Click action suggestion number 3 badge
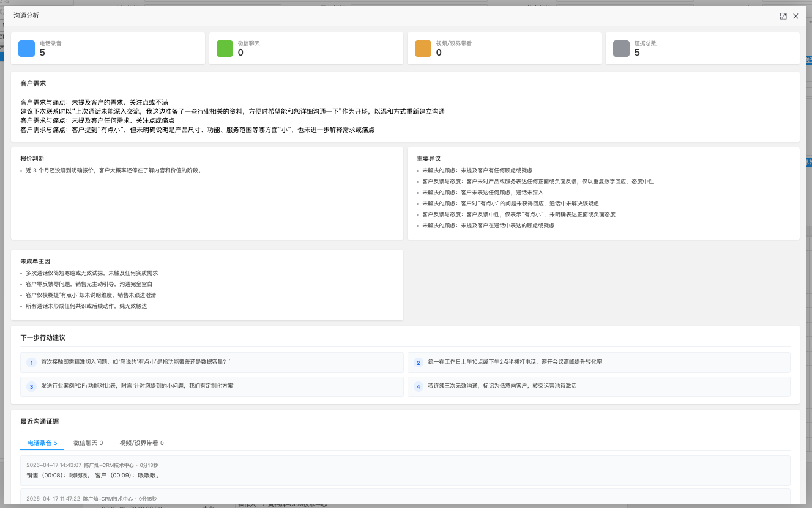Screen dimensions: 812x508 point(31,387)
